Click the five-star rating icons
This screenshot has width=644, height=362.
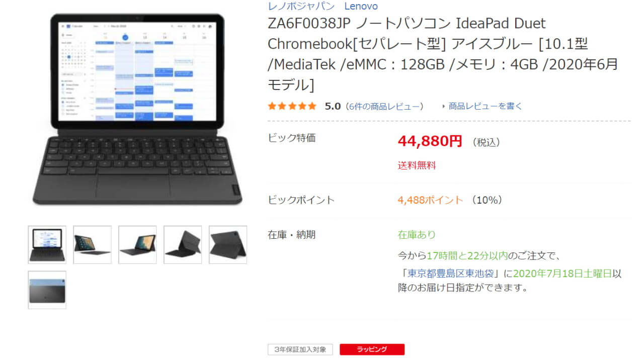pos(292,106)
